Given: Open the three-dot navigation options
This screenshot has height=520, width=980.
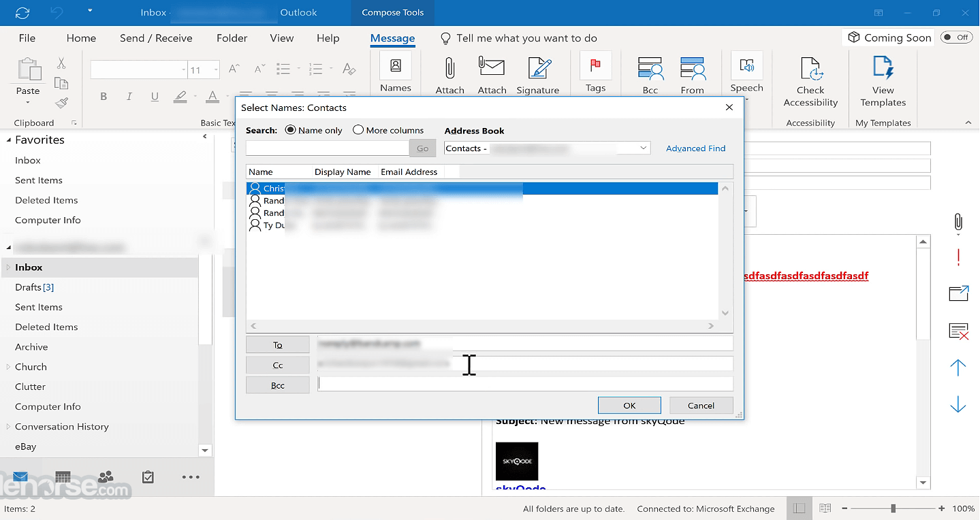Looking at the screenshot, I should click(x=191, y=477).
